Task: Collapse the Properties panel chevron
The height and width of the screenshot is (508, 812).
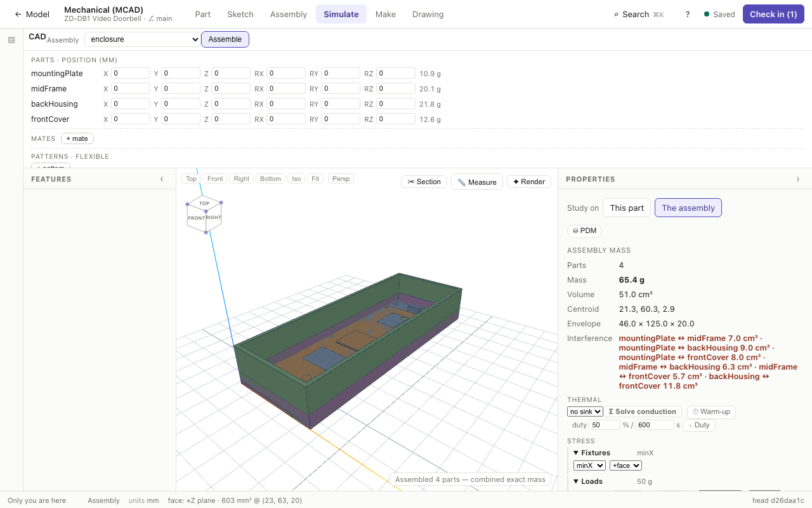Action: (798, 179)
